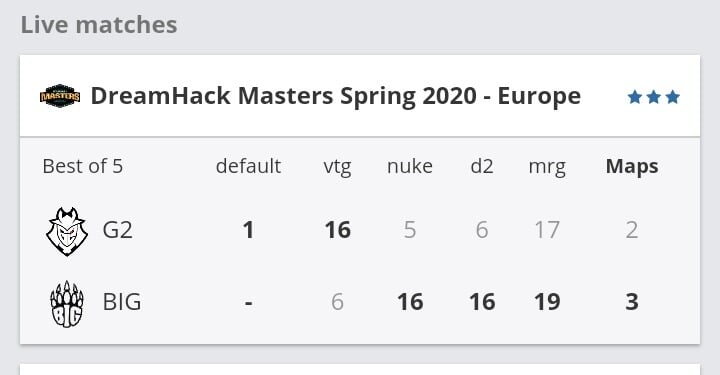Screen dimensions: 720x375
Task: Click the Live matches heading
Action: click(x=99, y=25)
